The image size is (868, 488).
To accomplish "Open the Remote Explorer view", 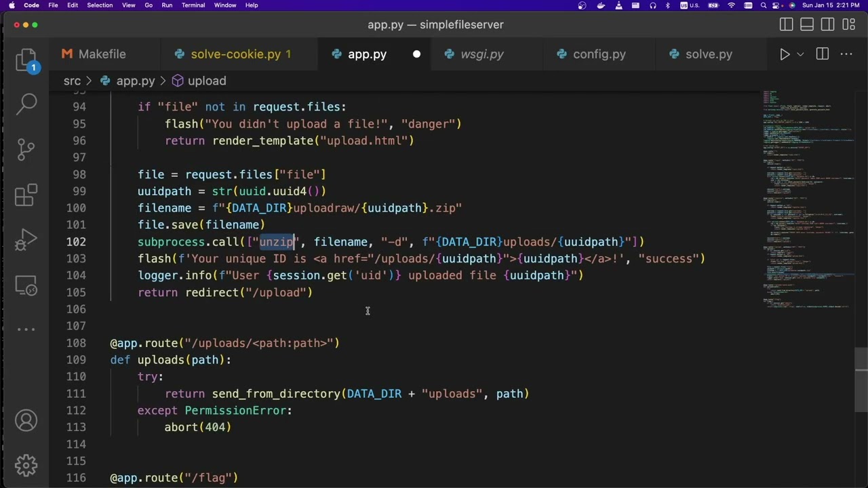I will point(26,285).
